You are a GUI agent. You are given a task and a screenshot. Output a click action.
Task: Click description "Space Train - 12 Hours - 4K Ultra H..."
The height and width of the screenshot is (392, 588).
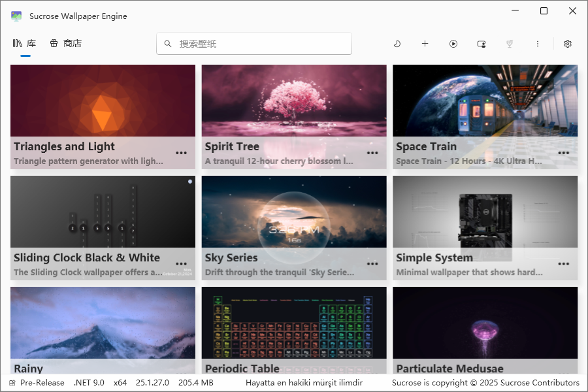pyautogui.click(x=469, y=161)
